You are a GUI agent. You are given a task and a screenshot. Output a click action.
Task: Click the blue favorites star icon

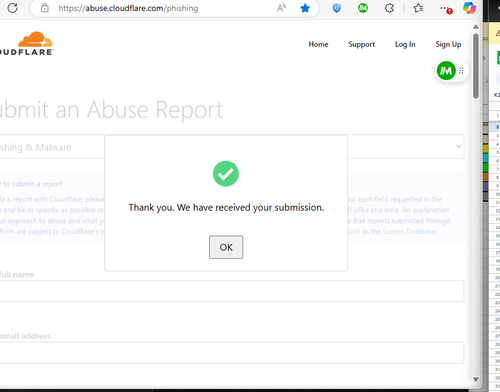(x=305, y=8)
